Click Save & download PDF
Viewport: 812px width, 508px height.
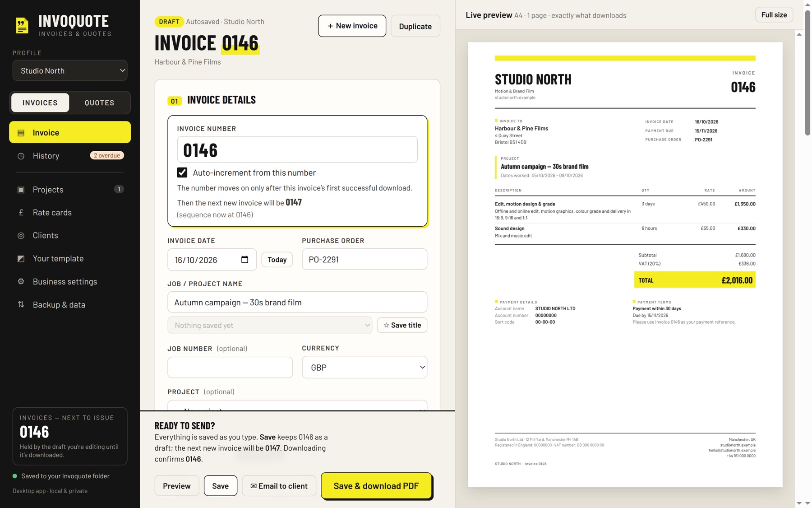[376, 486]
